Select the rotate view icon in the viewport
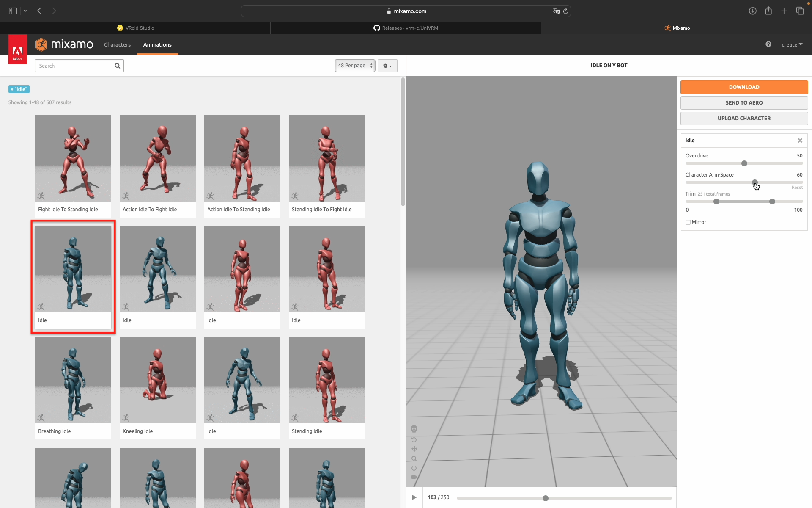The width and height of the screenshot is (812, 508). click(414, 440)
